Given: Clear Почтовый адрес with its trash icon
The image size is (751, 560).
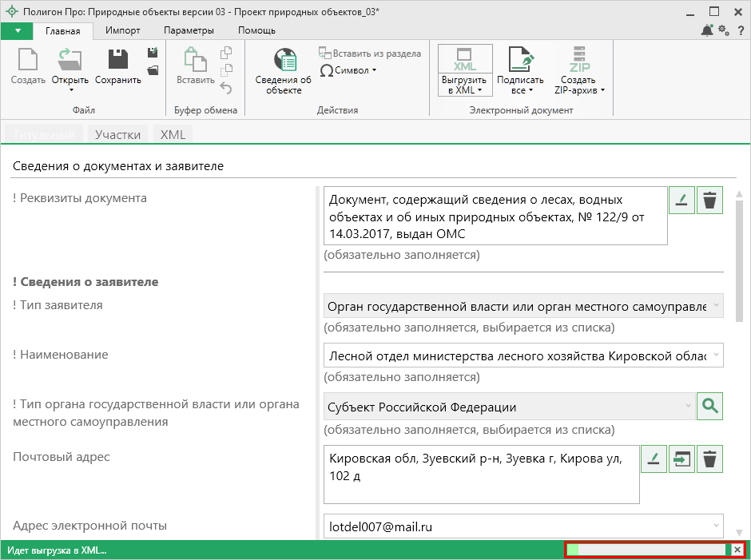Looking at the screenshot, I should click(x=709, y=459).
